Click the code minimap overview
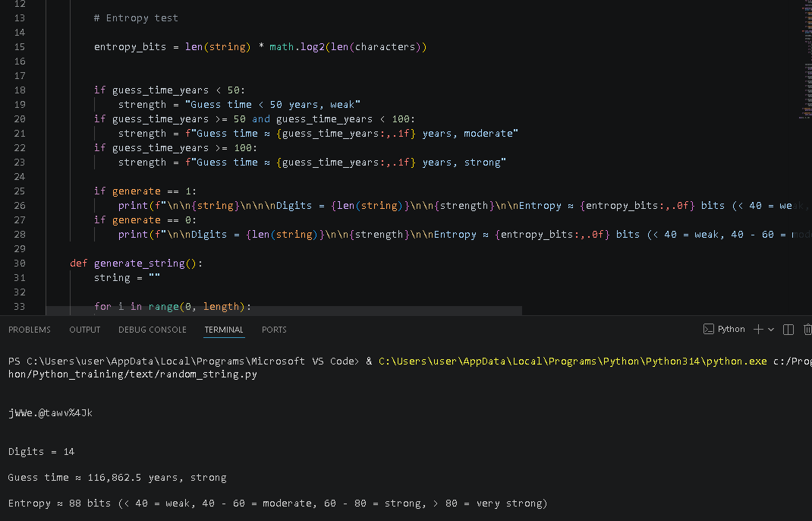 [x=806, y=59]
